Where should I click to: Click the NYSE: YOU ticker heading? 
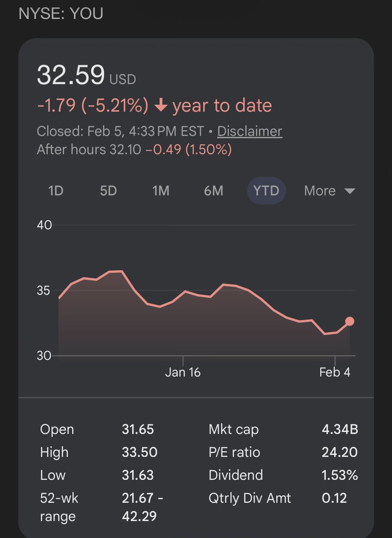click(x=61, y=13)
